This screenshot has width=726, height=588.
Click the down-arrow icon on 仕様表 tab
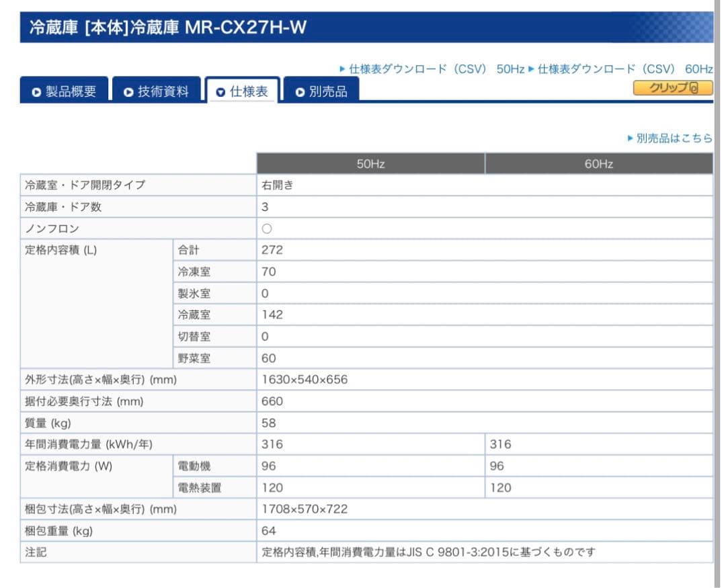[x=218, y=90]
